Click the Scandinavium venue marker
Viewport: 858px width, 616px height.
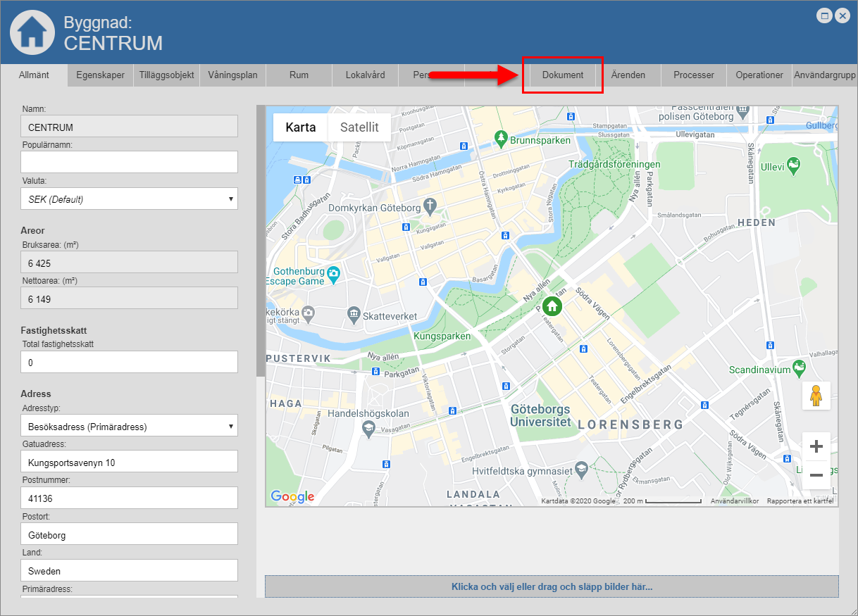pos(798,367)
